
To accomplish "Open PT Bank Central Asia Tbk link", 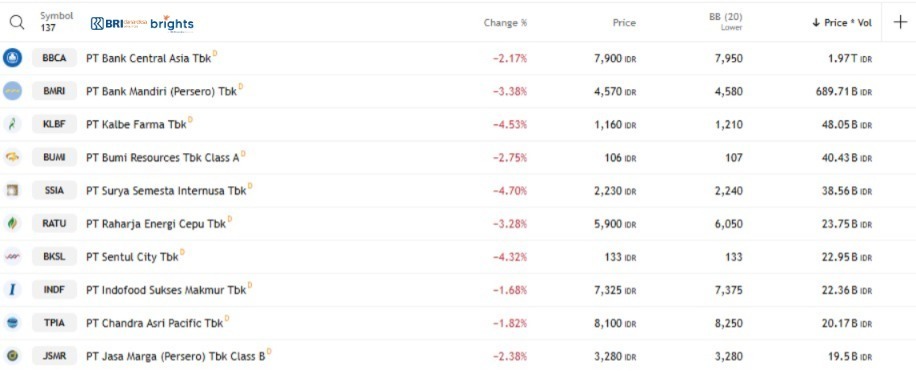I will [148, 58].
